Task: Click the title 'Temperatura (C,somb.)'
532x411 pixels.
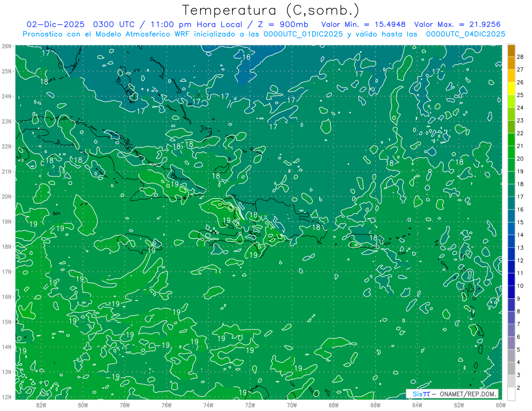Action: (x=271, y=10)
